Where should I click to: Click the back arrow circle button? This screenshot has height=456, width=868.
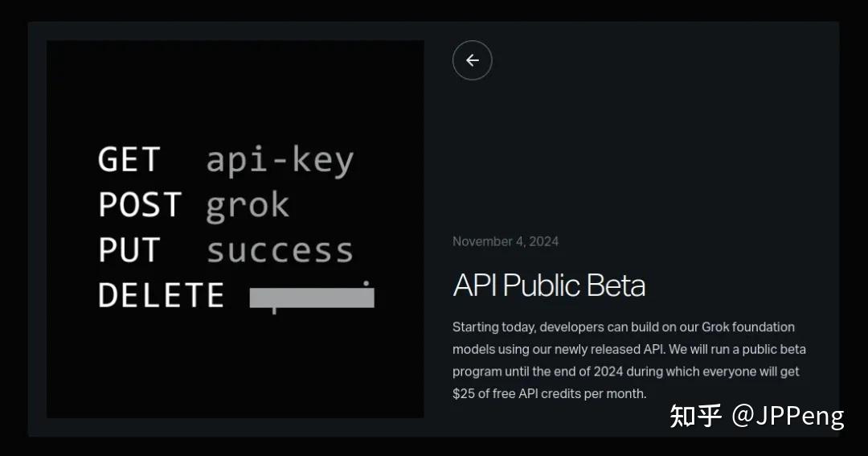point(473,60)
